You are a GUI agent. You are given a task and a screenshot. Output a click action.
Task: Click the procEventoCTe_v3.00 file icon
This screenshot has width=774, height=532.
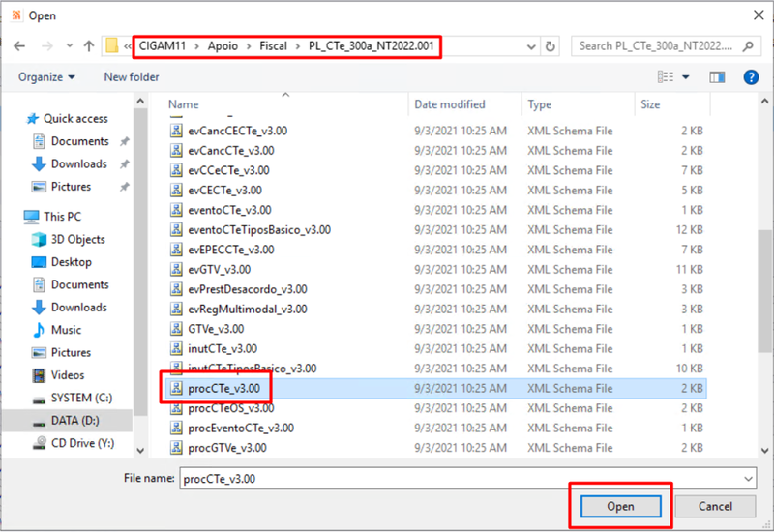pos(176,428)
